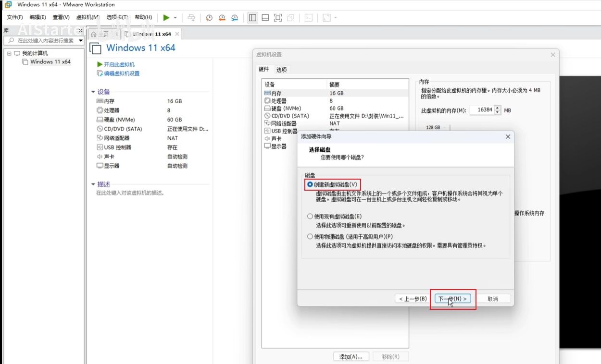Collapse 我的计算机 tree node
The image size is (601, 364).
9,53
